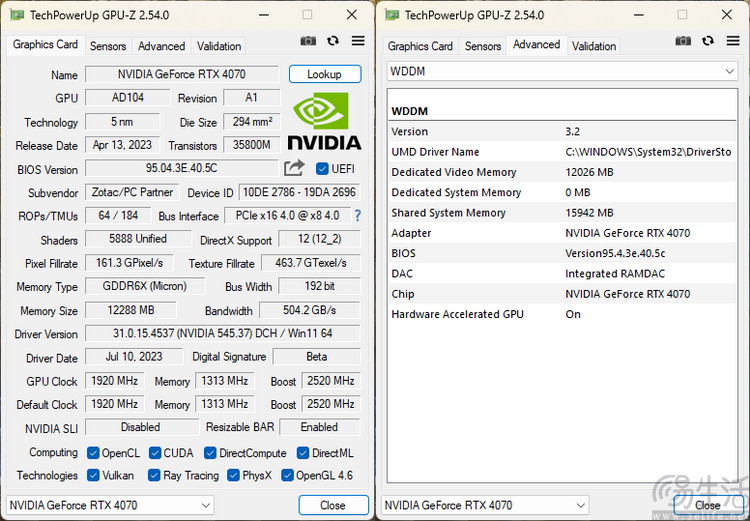Select the WDDM Version 3.2 row
The image size is (750, 521).
tap(562, 132)
